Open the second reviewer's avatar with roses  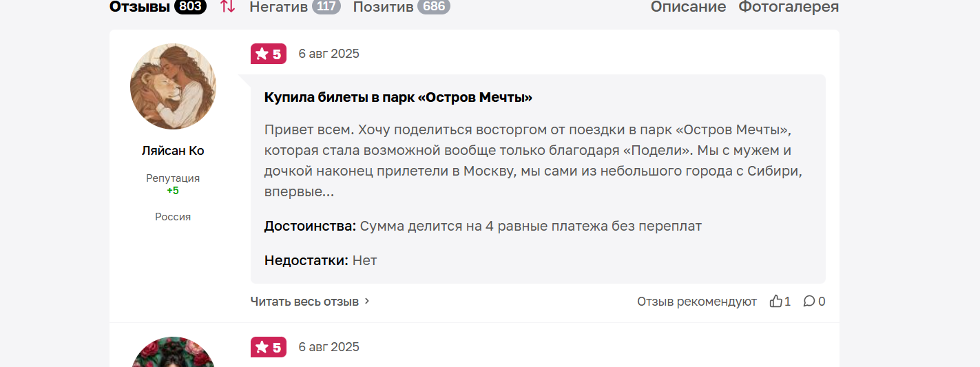click(173, 352)
